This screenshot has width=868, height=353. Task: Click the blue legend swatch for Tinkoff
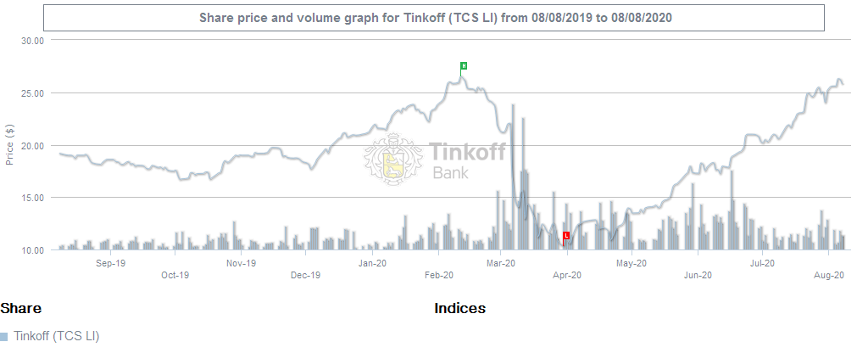4,337
